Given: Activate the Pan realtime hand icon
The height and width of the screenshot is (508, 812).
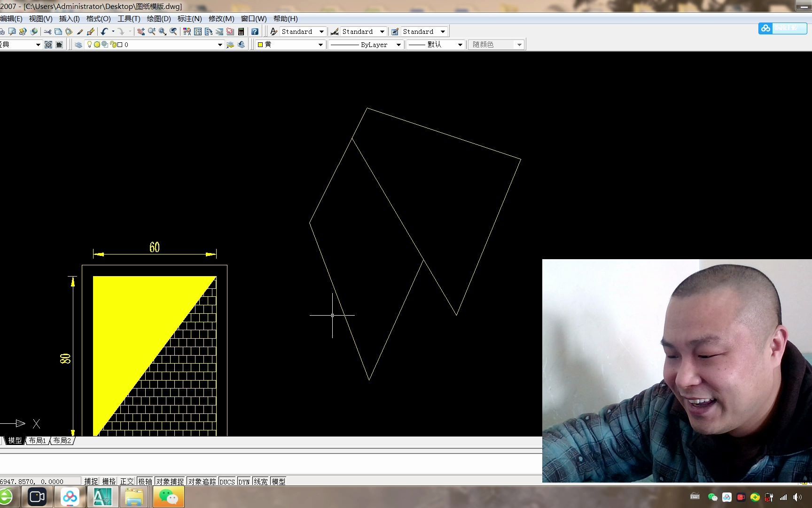Looking at the screenshot, I should [x=141, y=32].
